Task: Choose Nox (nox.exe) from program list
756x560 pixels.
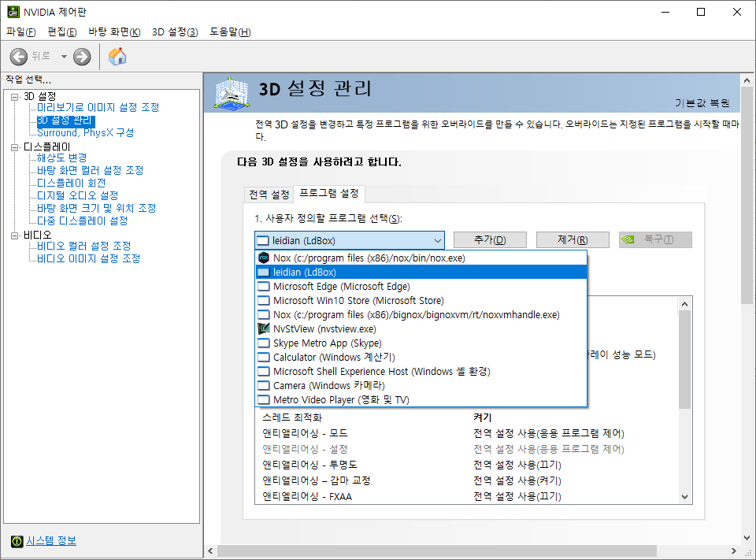Action: (x=421, y=258)
